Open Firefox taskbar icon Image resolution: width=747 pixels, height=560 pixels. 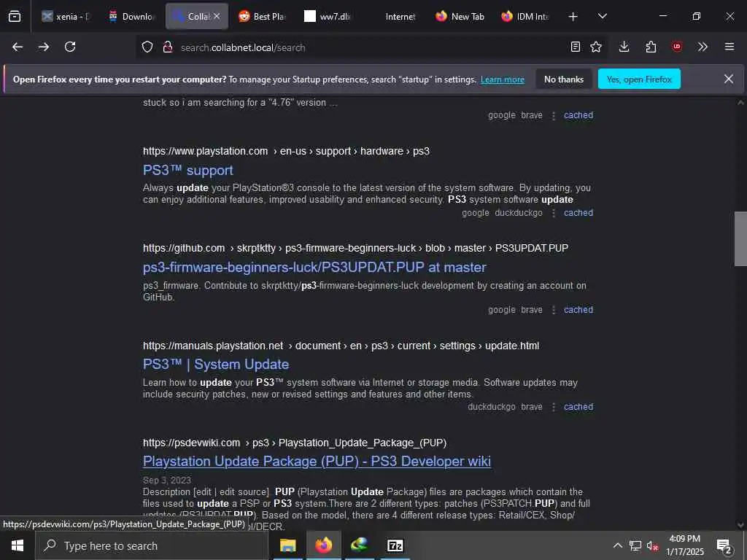[323, 545]
